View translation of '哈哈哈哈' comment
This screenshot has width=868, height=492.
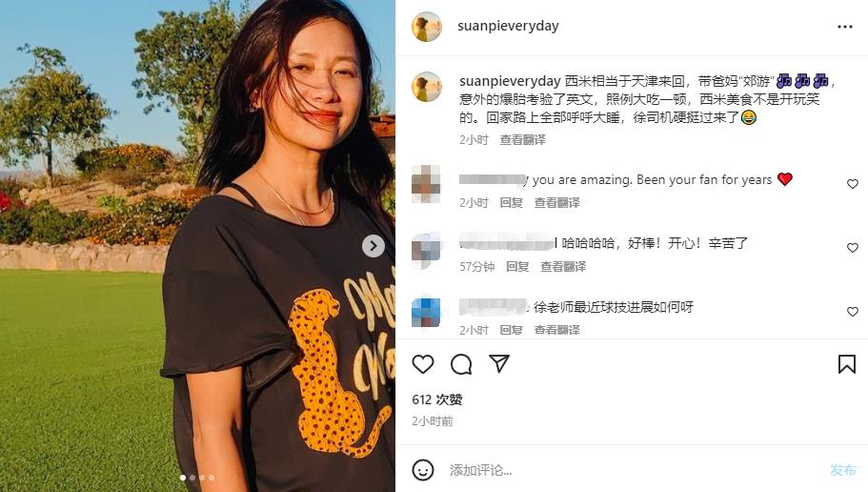[x=563, y=267]
